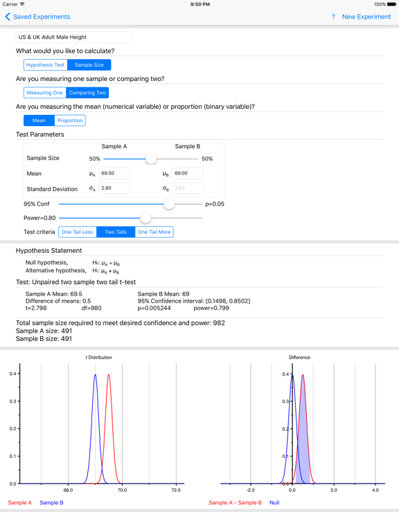
Task: Tap the 95% Confidence interval text
Action: coord(194,301)
